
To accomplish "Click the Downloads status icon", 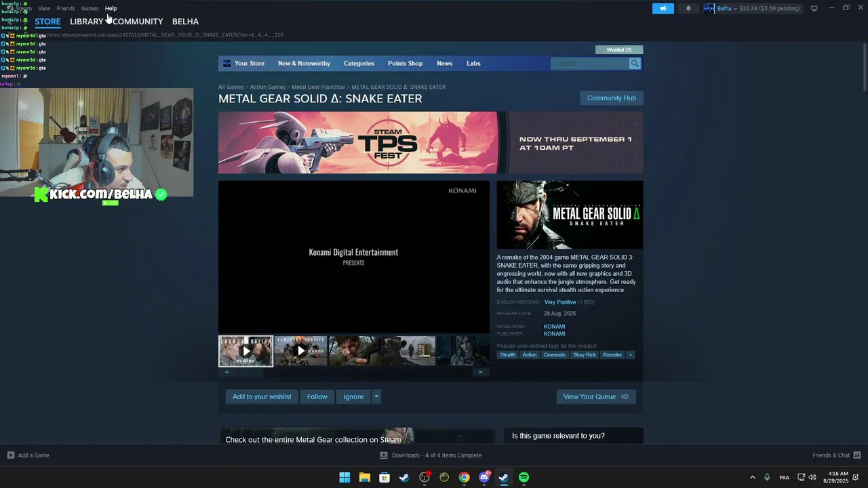I will (x=384, y=455).
